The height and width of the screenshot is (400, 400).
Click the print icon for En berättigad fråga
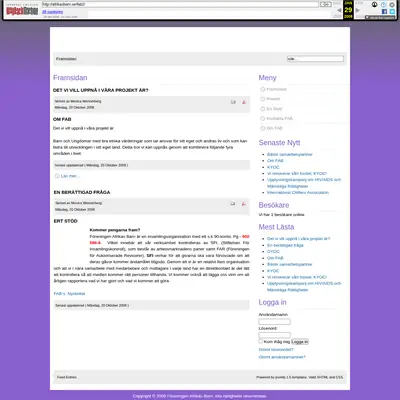click(x=233, y=204)
